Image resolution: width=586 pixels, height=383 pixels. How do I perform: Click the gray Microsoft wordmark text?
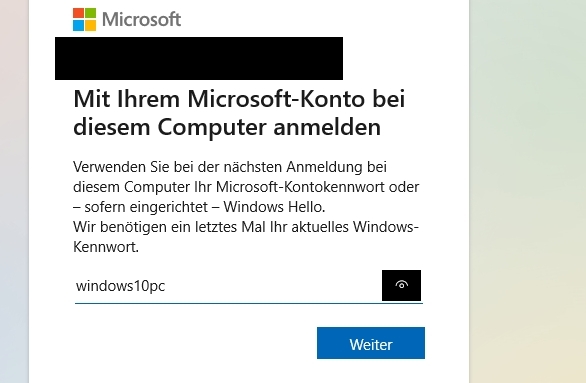pyautogui.click(x=142, y=19)
